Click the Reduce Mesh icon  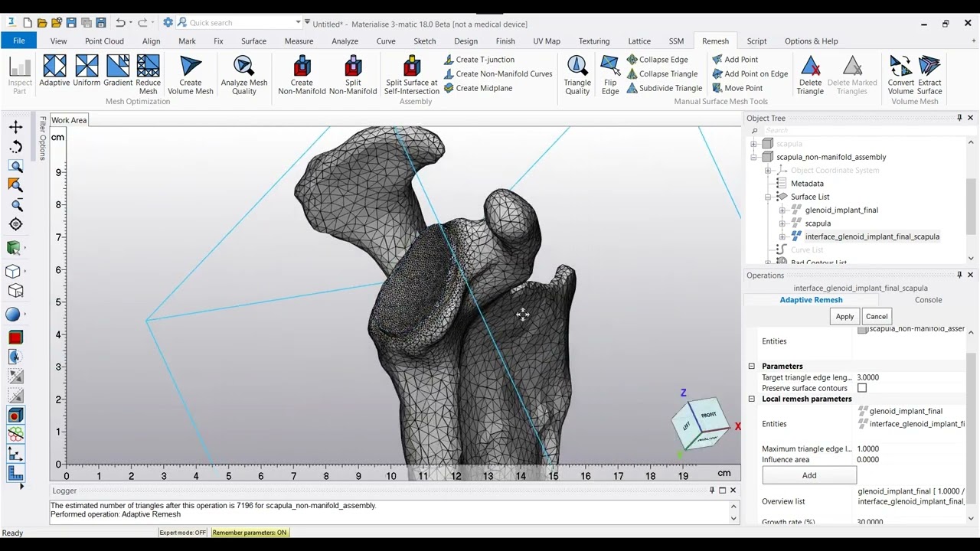[148, 75]
